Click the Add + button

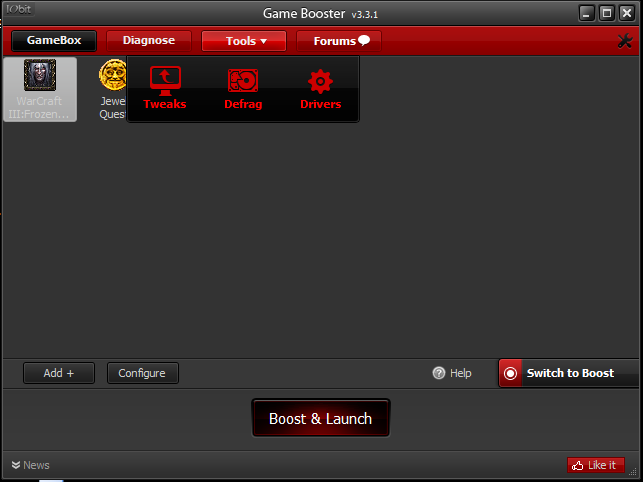point(59,373)
